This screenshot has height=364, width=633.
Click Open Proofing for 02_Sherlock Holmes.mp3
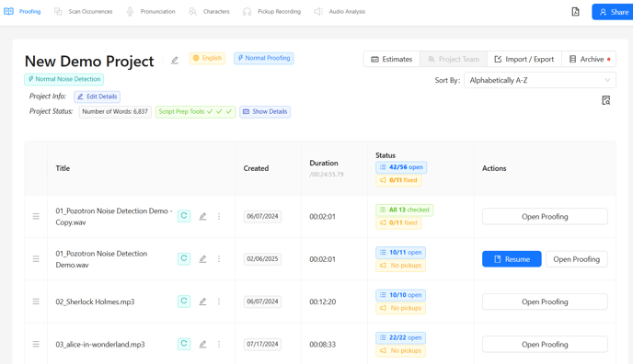pyautogui.click(x=545, y=301)
